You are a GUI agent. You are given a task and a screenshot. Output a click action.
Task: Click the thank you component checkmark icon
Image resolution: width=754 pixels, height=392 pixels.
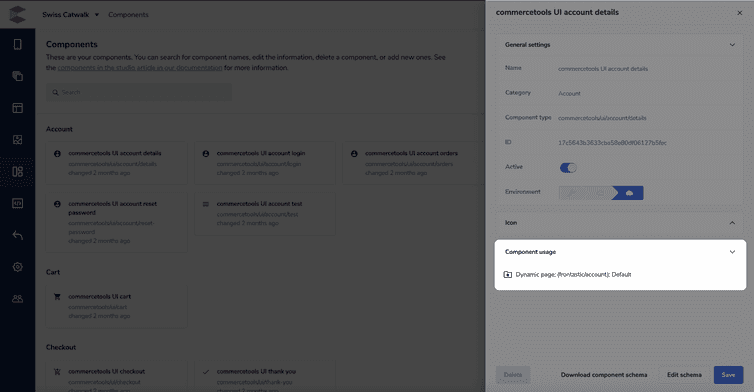206,371
